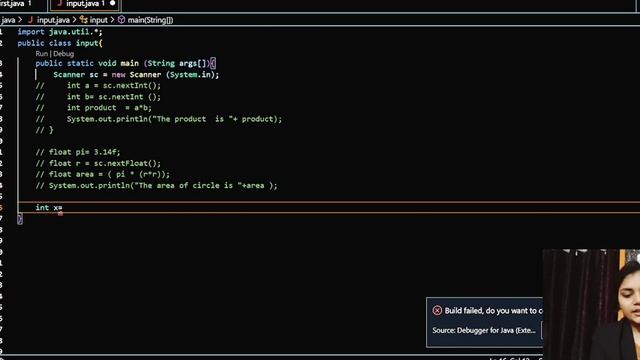Click commented float area line
Viewport: 640px width, 360px height.
(x=103, y=174)
